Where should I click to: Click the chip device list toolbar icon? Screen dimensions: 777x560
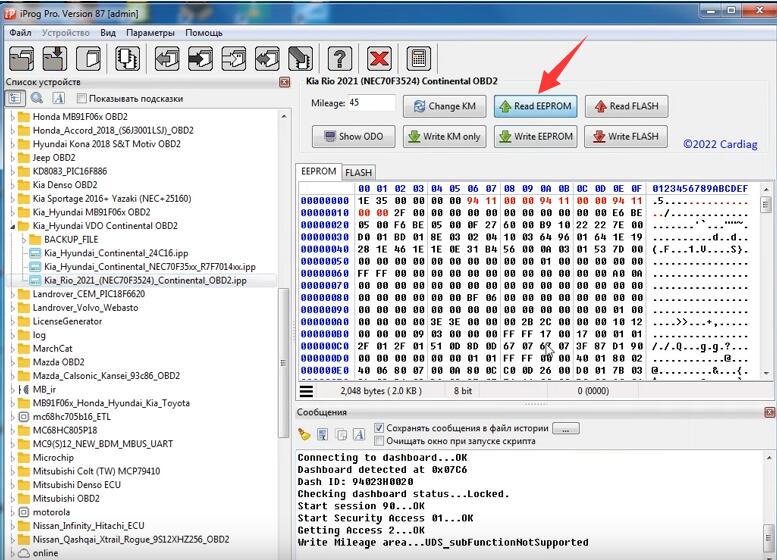127,59
